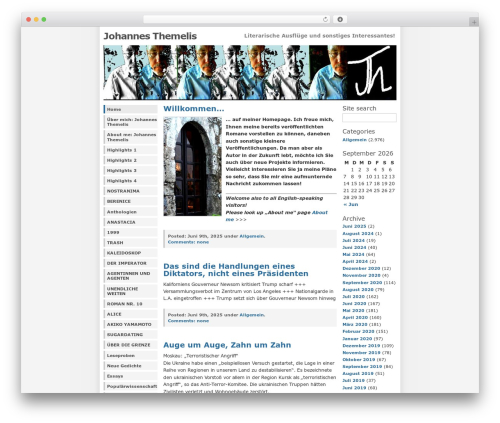Image resolution: width=500 pixels, height=423 pixels.
Task: Open Comments: none under Willkommen post
Action: pyautogui.click(x=188, y=242)
